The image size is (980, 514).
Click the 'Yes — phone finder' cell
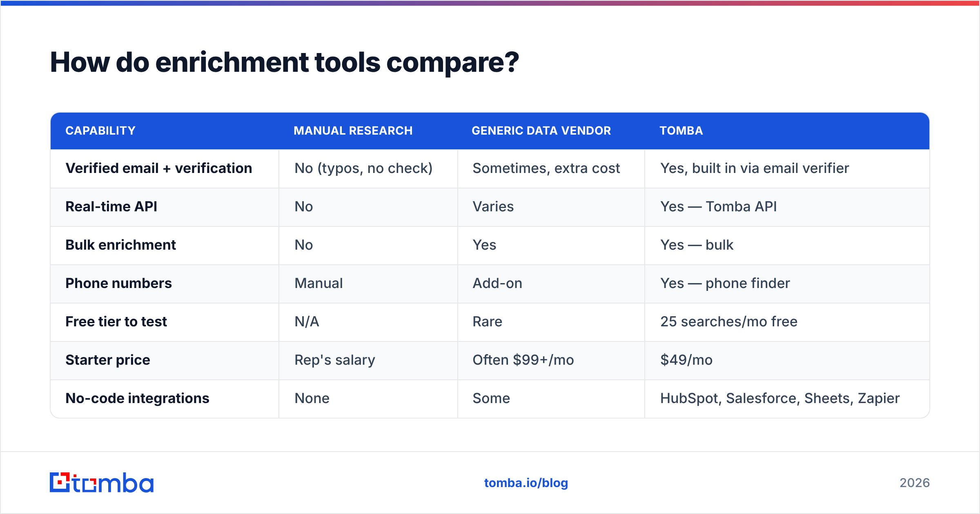click(x=725, y=283)
